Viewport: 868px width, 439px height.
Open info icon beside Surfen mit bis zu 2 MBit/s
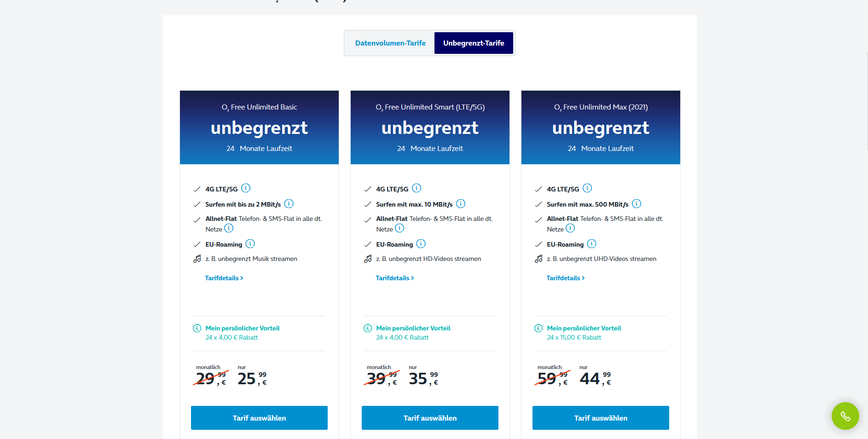pos(289,203)
